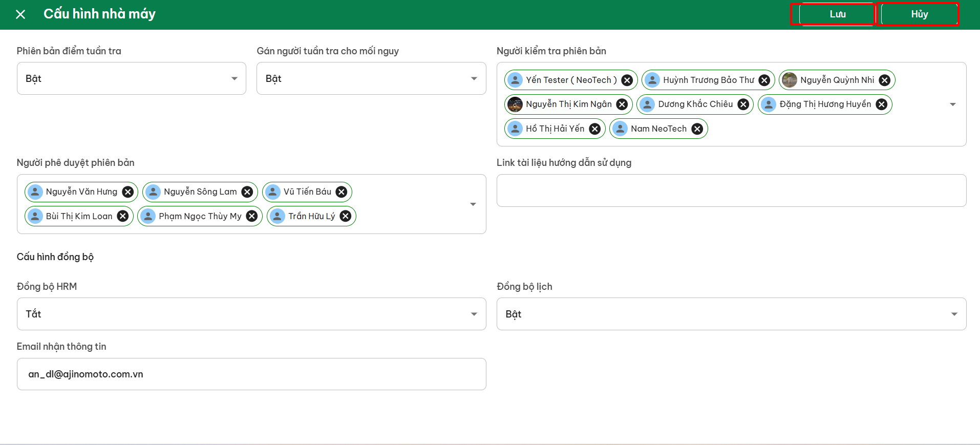Click the Email nhận thông tin field

[251, 374]
